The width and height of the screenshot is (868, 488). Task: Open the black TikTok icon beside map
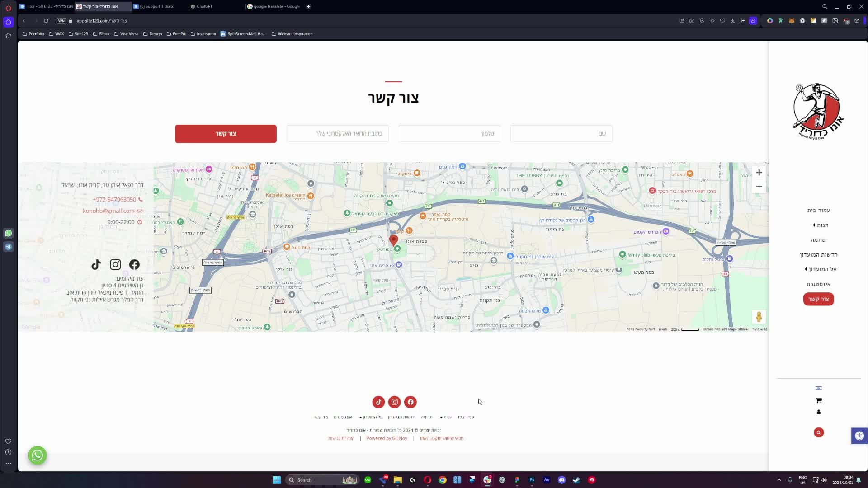point(96,265)
